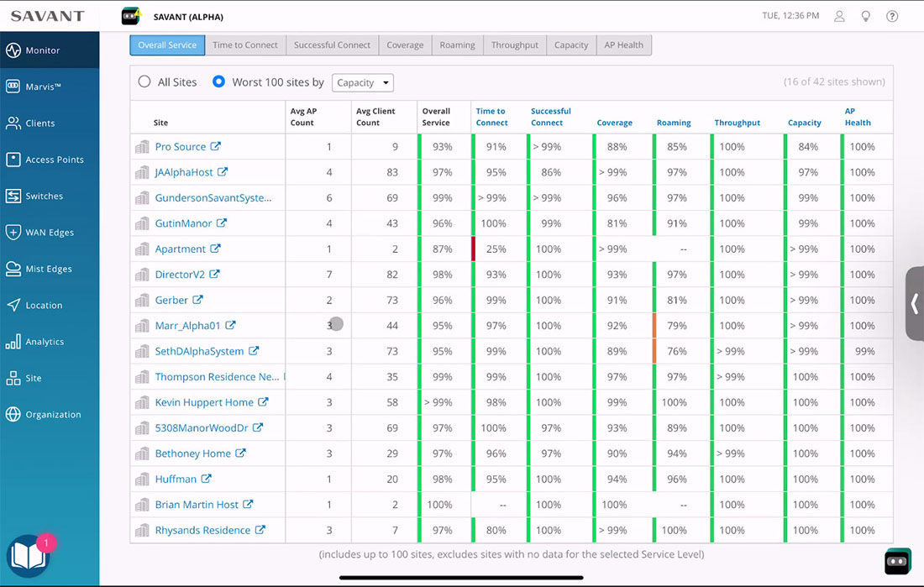Viewport: 924px width, 587px height.
Task: Open external link icon next to DirectorV2
Action: click(214, 274)
